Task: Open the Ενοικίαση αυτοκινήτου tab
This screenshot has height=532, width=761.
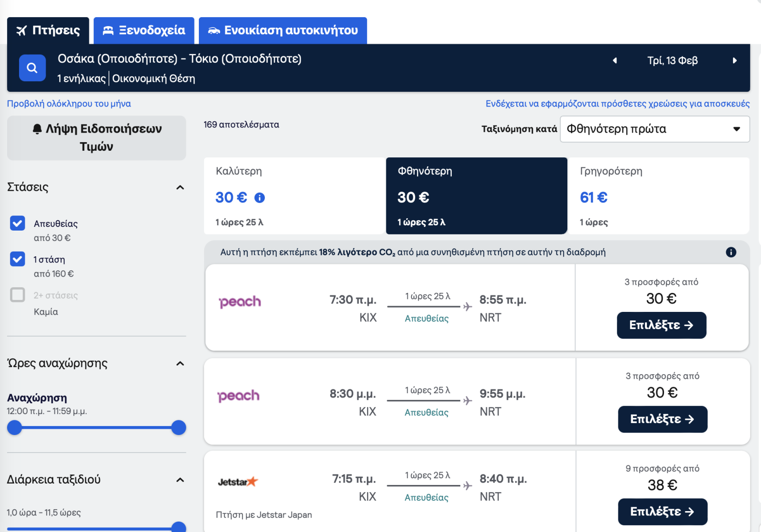Action: click(x=283, y=30)
